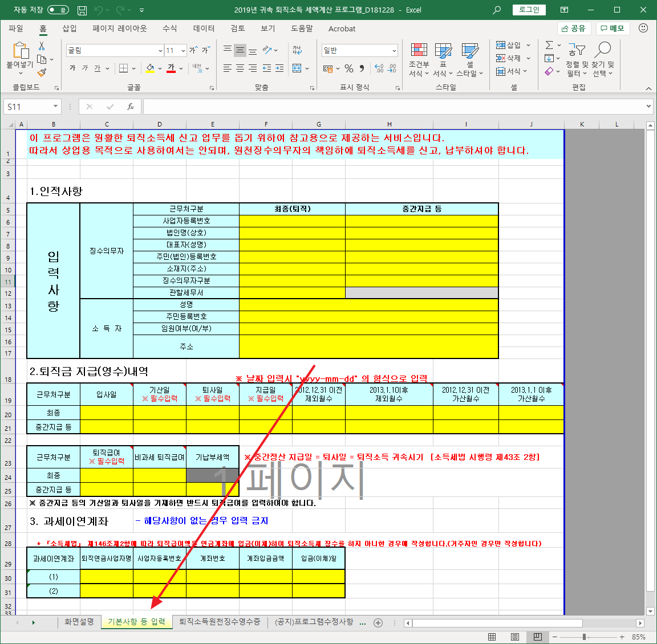Screen dimensions: 657x644
Task: Toggle the AutoSave (자동 저장) switch
Action: click(x=58, y=10)
